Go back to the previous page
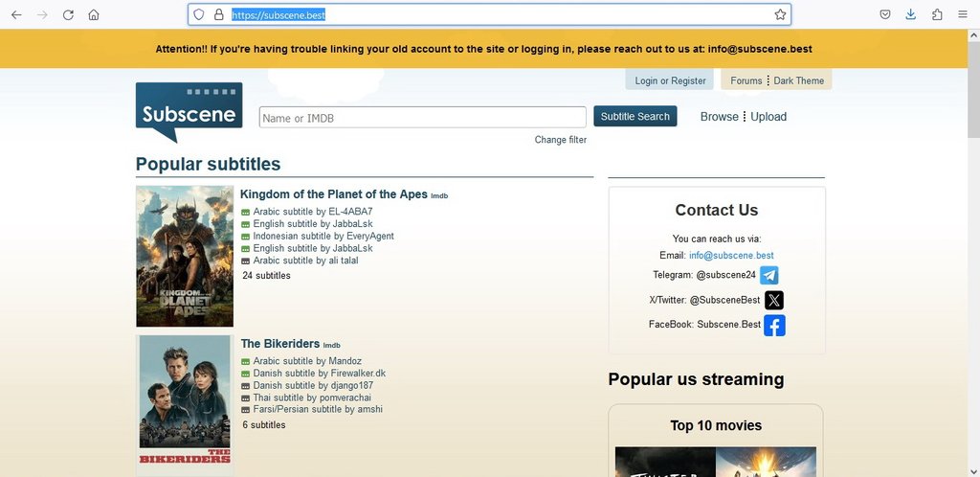Viewport: 980px width, 477px height. (x=16, y=15)
